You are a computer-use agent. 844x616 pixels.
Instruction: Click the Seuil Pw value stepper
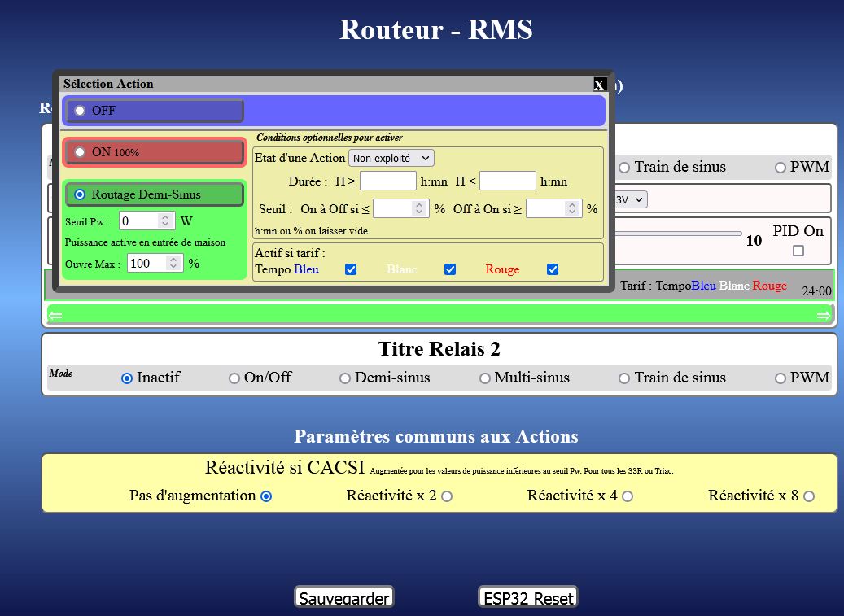tap(165, 221)
